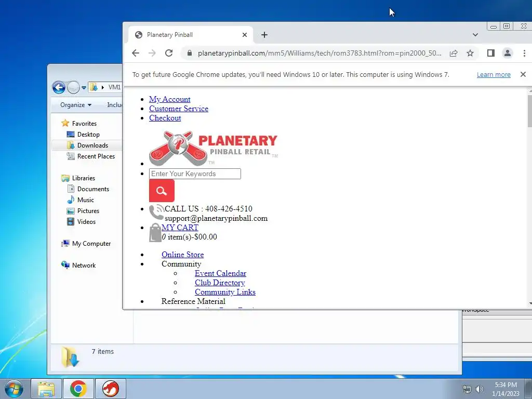Image resolution: width=532 pixels, height=399 pixels.
Task: Select the Chrome address bar URL
Action: pyautogui.click(x=320, y=53)
